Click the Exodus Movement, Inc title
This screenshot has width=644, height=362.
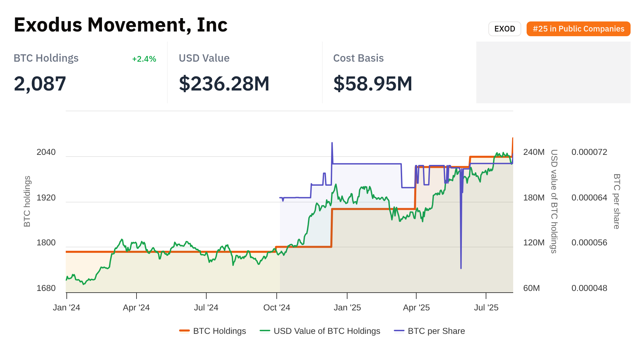(121, 25)
